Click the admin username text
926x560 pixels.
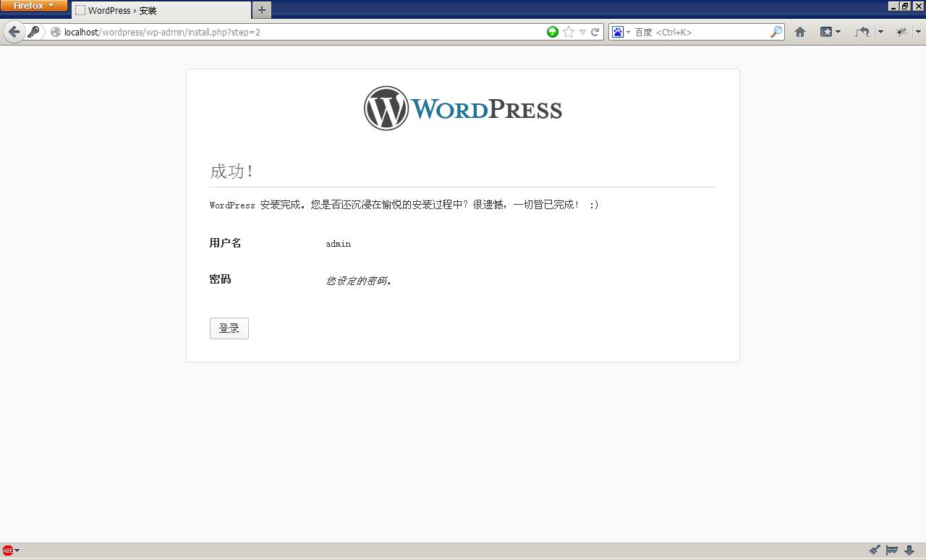[339, 244]
